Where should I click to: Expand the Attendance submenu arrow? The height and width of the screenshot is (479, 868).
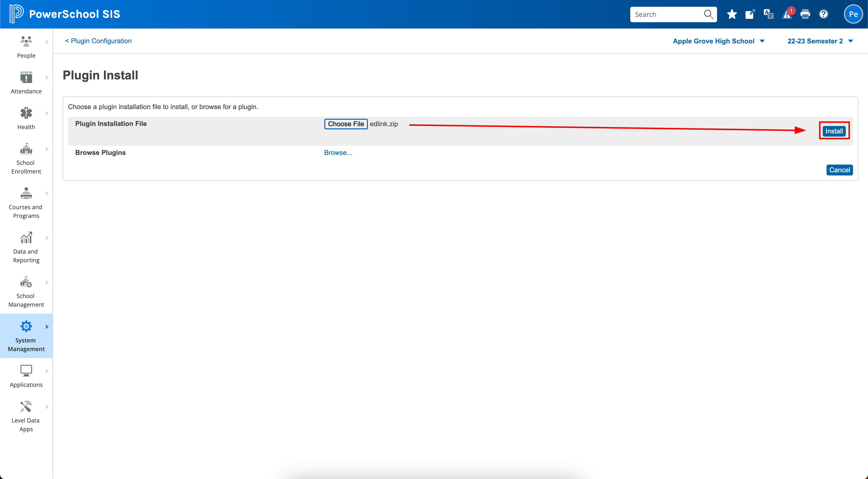[x=47, y=78]
